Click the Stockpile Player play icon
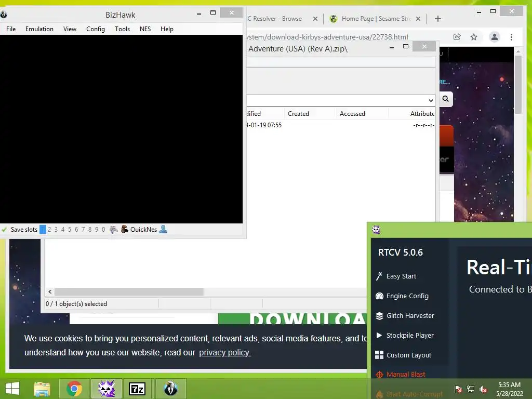The image size is (532, 399). (x=379, y=335)
